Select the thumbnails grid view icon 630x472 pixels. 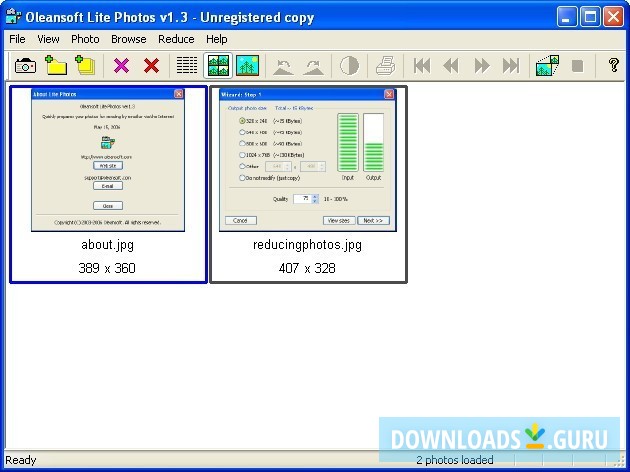(218, 65)
